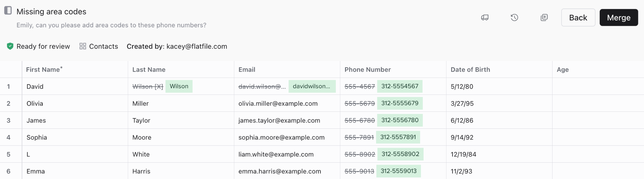Select the Email column header
The height and width of the screenshot is (179, 644).
click(247, 70)
